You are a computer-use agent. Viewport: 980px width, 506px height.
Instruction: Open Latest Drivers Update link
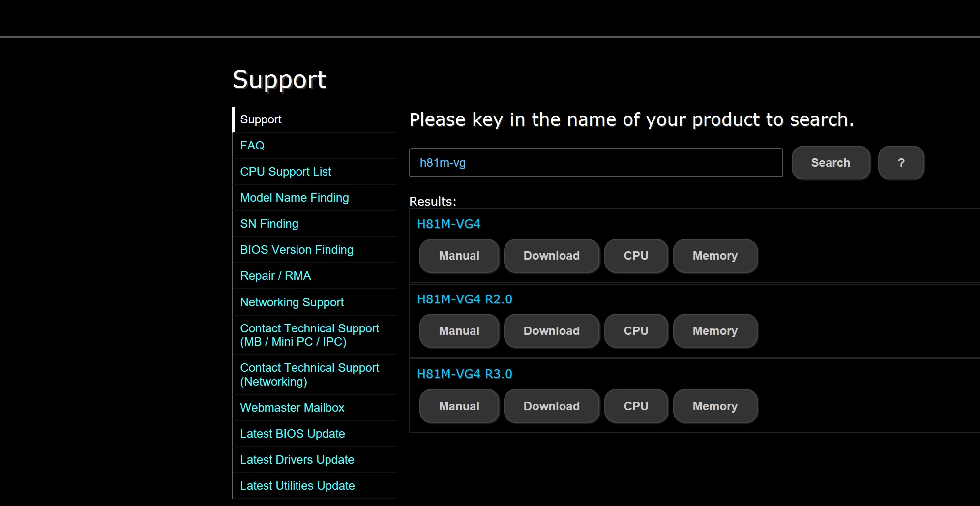click(x=315, y=460)
